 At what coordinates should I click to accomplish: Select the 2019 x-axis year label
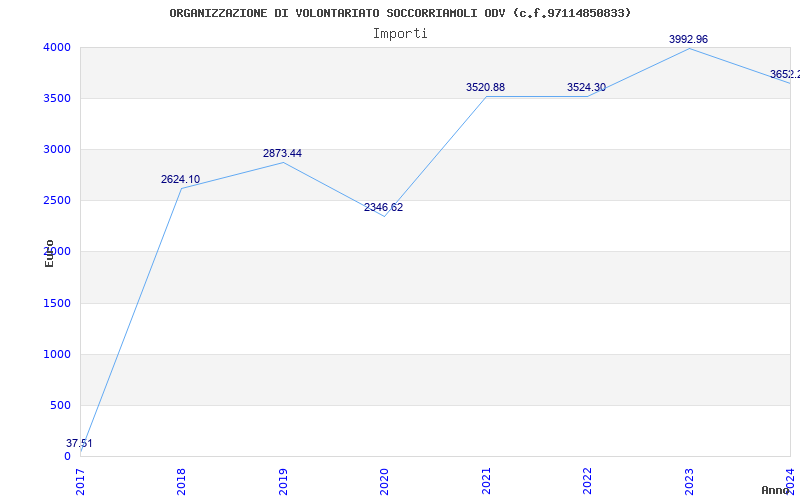tap(283, 480)
